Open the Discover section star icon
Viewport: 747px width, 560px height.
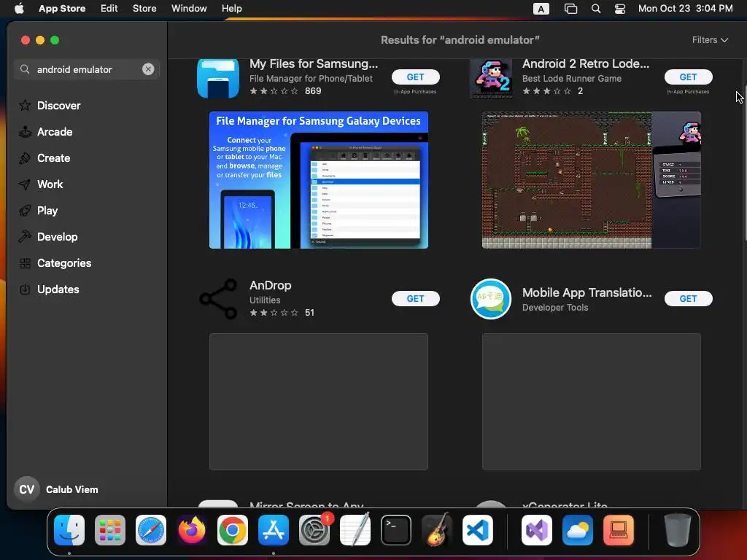[x=25, y=105]
